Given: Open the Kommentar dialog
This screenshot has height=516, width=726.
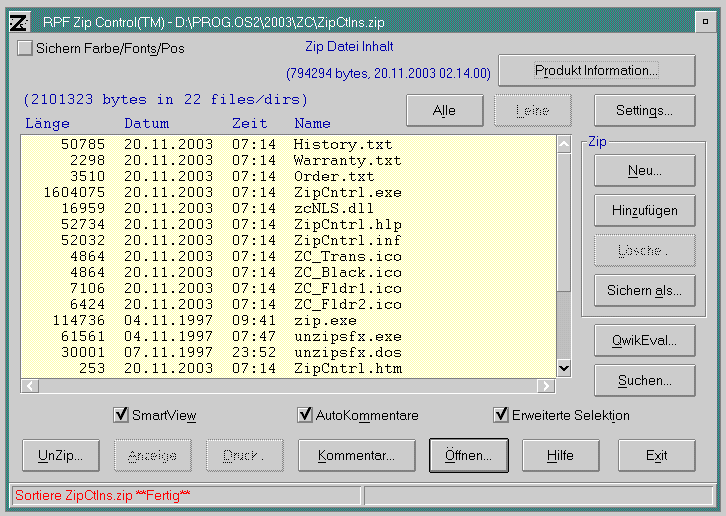Looking at the screenshot, I should coord(357,455).
